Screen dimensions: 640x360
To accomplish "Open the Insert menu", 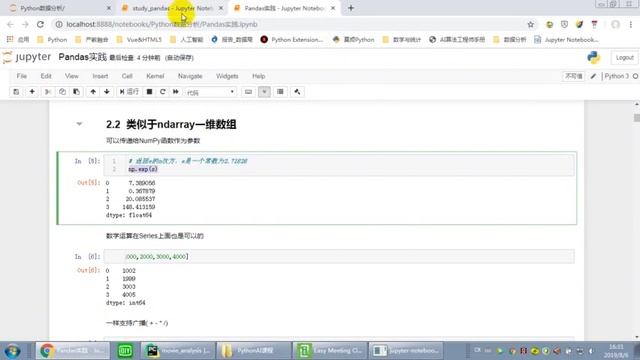I will pyautogui.click(x=100, y=76).
